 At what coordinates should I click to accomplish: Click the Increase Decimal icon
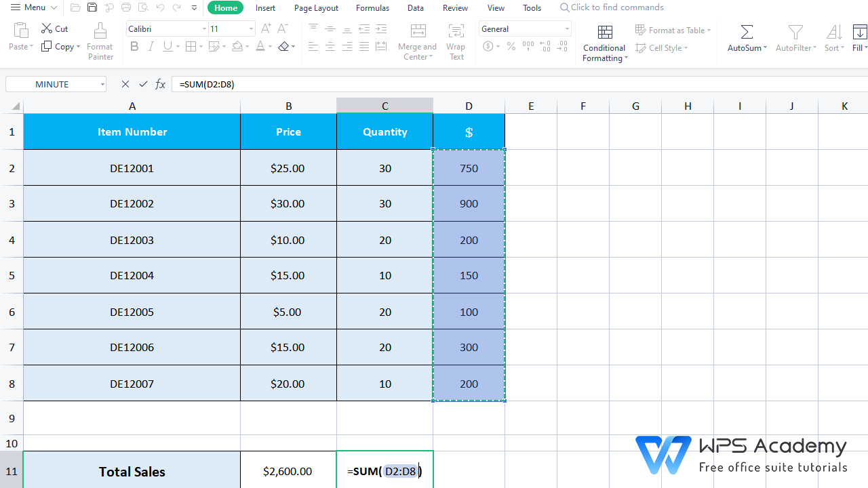click(545, 46)
